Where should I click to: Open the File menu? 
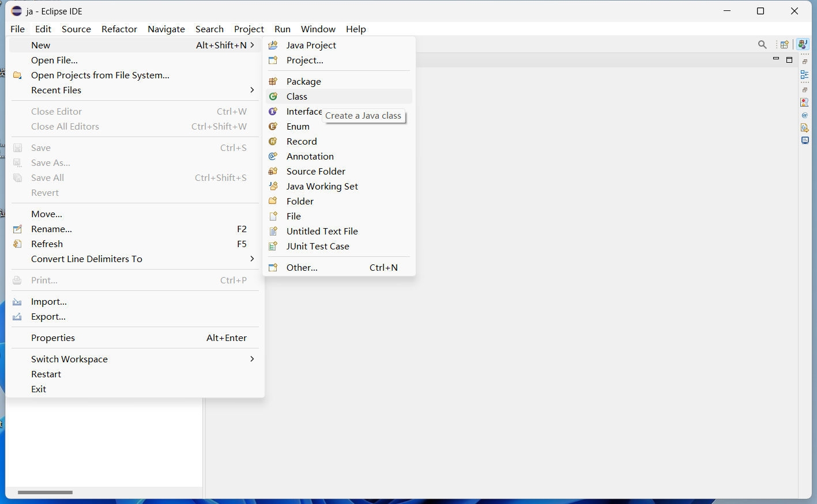tap(18, 29)
